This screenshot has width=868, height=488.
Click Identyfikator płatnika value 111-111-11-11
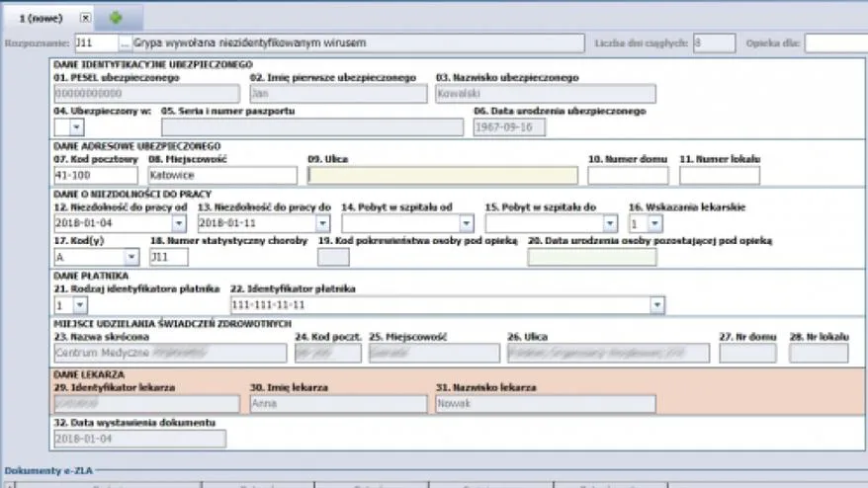(x=269, y=305)
